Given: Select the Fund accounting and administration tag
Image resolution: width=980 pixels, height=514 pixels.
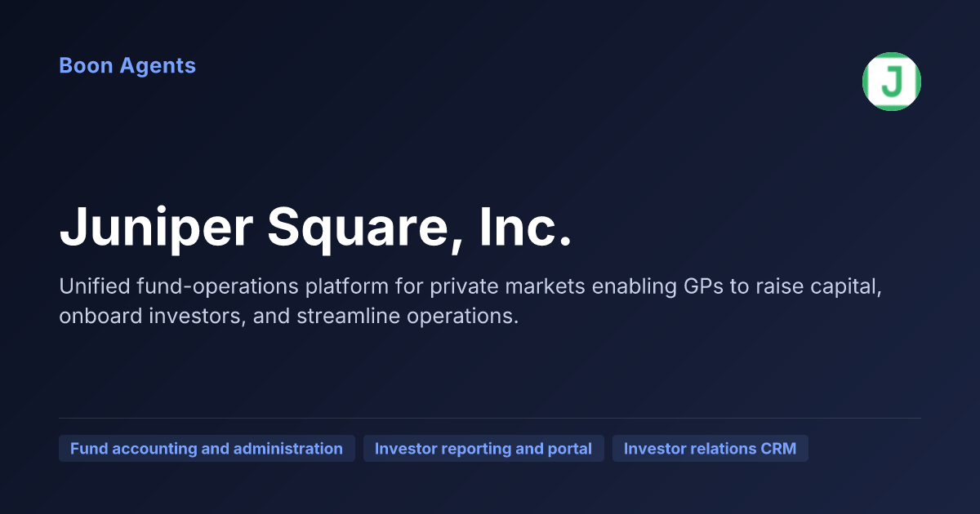Looking at the screenshot, I should 207,449.
